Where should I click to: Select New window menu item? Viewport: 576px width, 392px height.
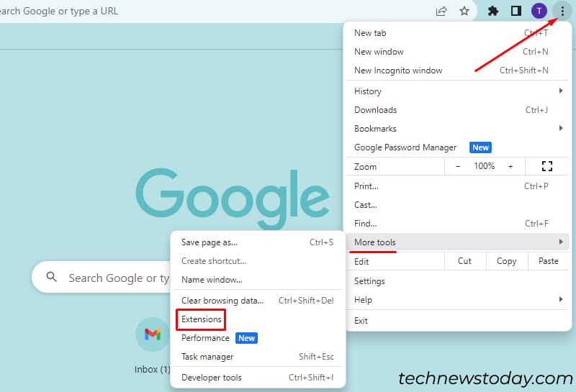457,52
